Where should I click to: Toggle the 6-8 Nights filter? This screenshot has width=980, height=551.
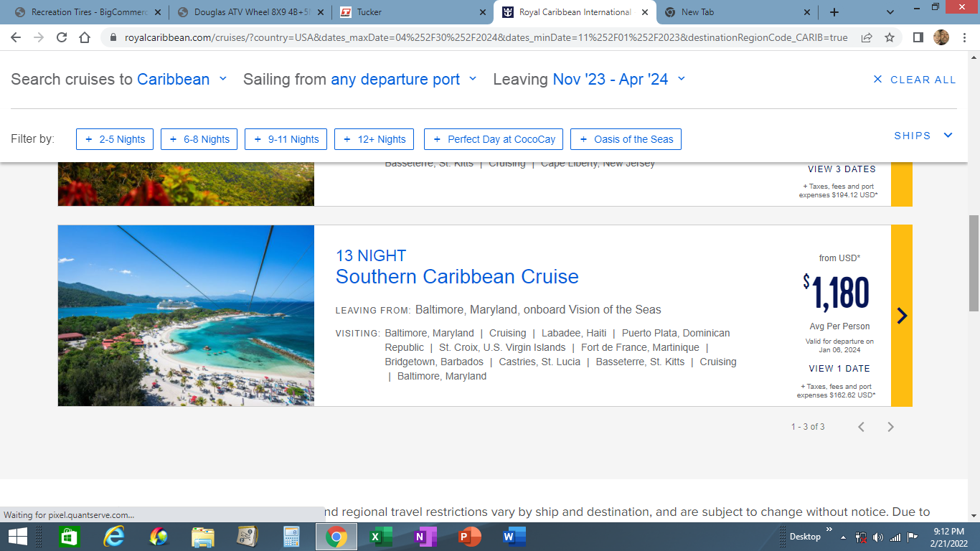tap(199, 139)
